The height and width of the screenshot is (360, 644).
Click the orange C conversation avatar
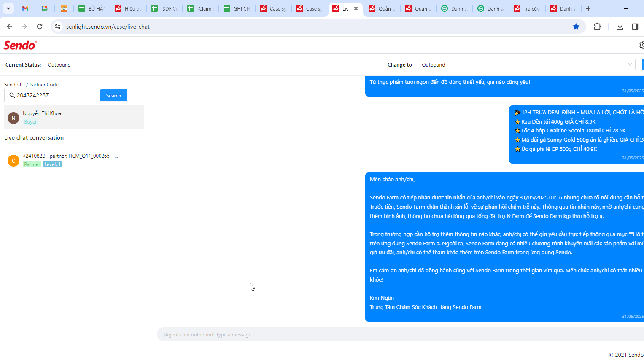click(13, 161)
